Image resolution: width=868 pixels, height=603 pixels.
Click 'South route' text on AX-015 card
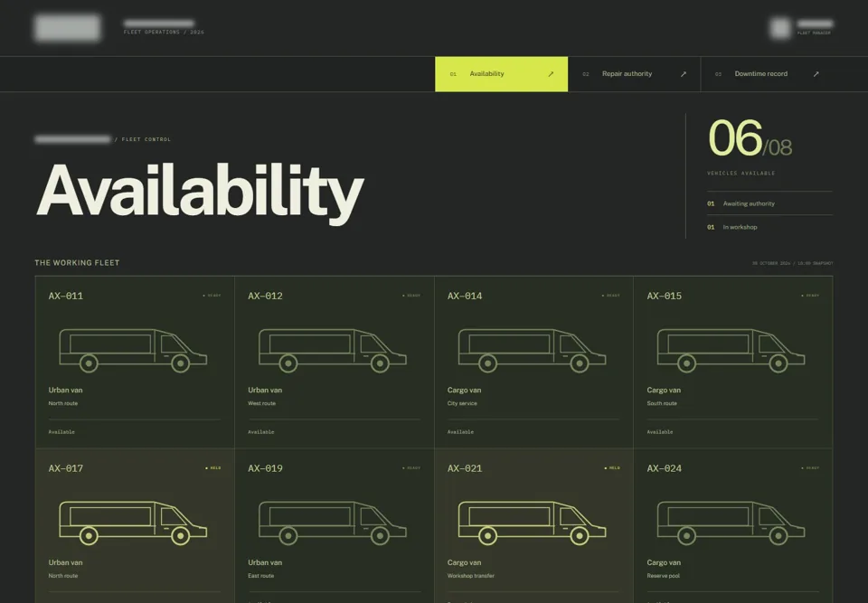pos(662,403)
